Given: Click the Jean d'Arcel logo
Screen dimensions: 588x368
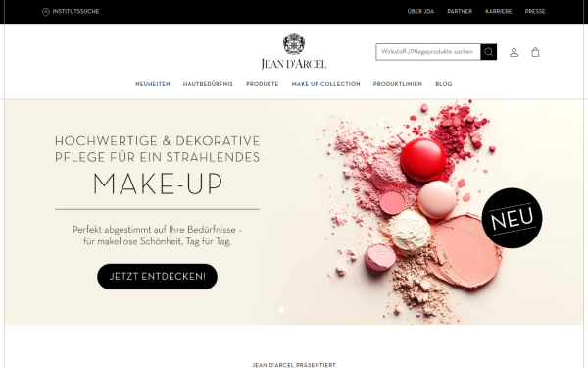Looking at the screenshot, I should pos(294,51).
